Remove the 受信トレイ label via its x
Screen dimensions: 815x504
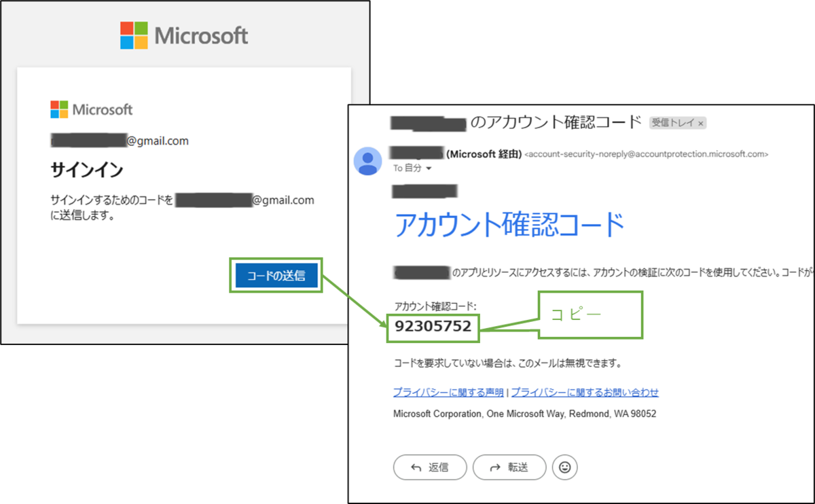tap(701, 123)
